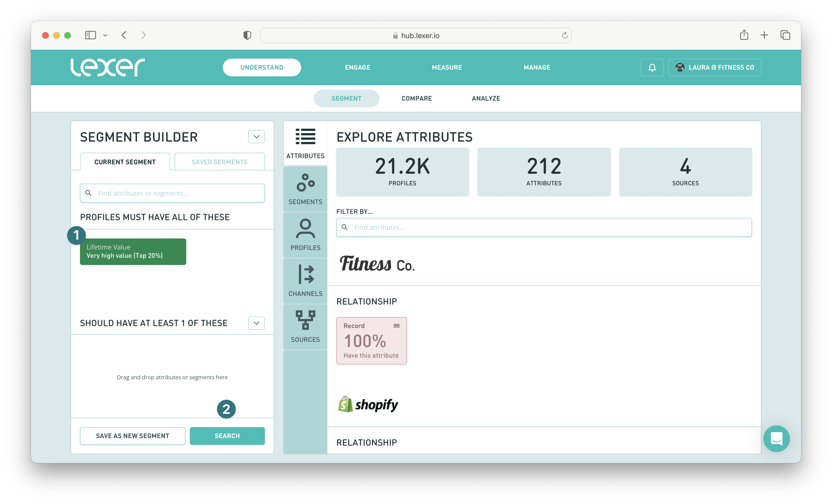Open the Attributes sidebar panel
The height and width of the screenshot is (504, 832).
click(x=305, y=144)
